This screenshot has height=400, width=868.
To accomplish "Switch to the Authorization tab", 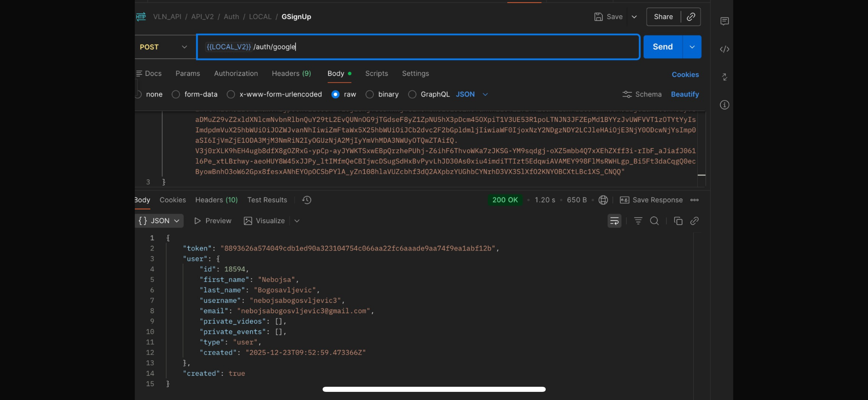I will click(x=236, y=73).
